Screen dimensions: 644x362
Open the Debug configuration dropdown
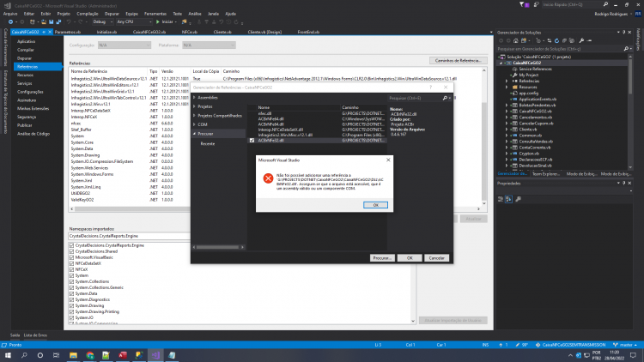tap(103, 21)
